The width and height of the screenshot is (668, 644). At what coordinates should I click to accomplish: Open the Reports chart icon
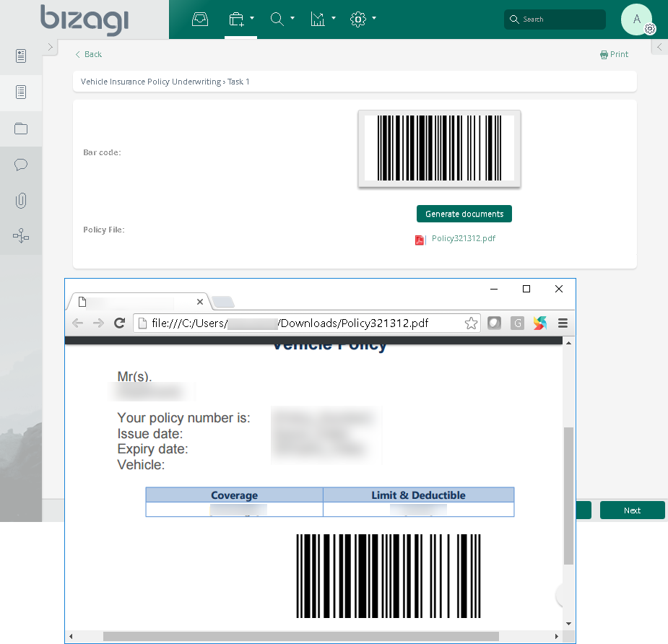coord(318,19)
